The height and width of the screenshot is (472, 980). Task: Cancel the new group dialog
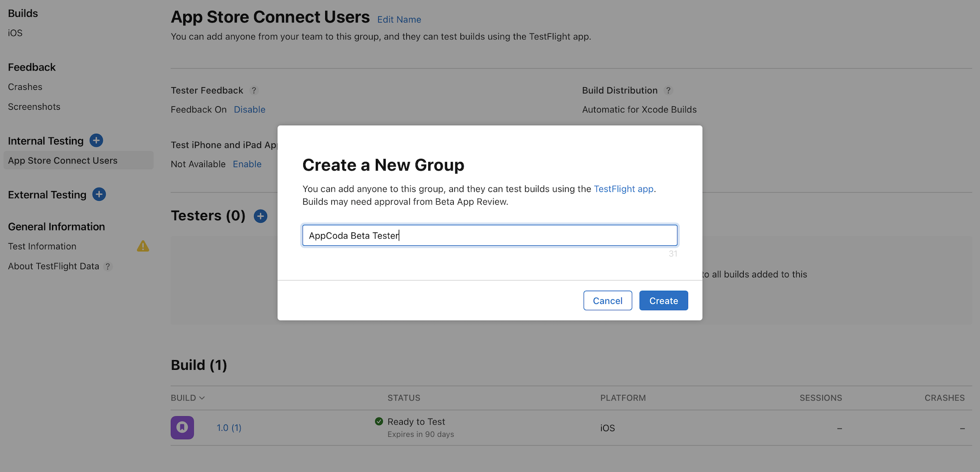pos(607,300)
